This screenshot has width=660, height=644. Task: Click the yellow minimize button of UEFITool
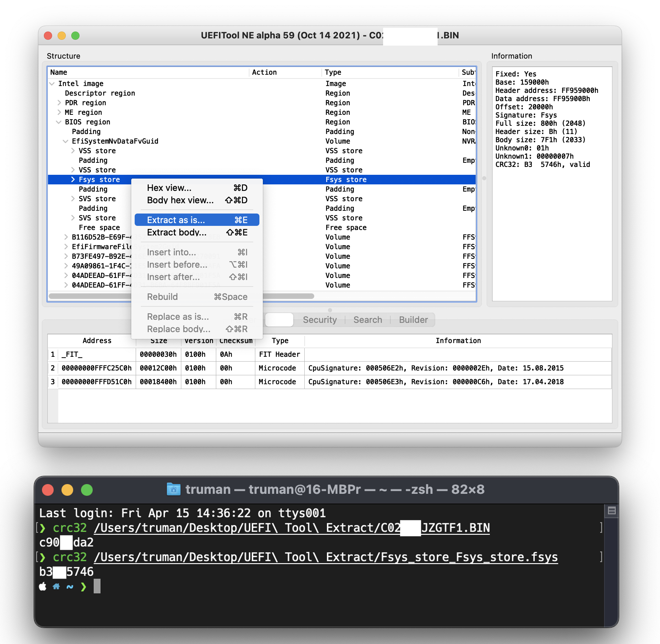pyautogui.click(x=62, y=36)
